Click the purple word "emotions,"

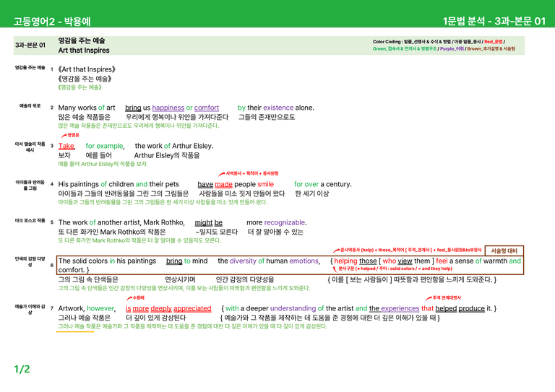pyautogui.click(x=305, y=261)
